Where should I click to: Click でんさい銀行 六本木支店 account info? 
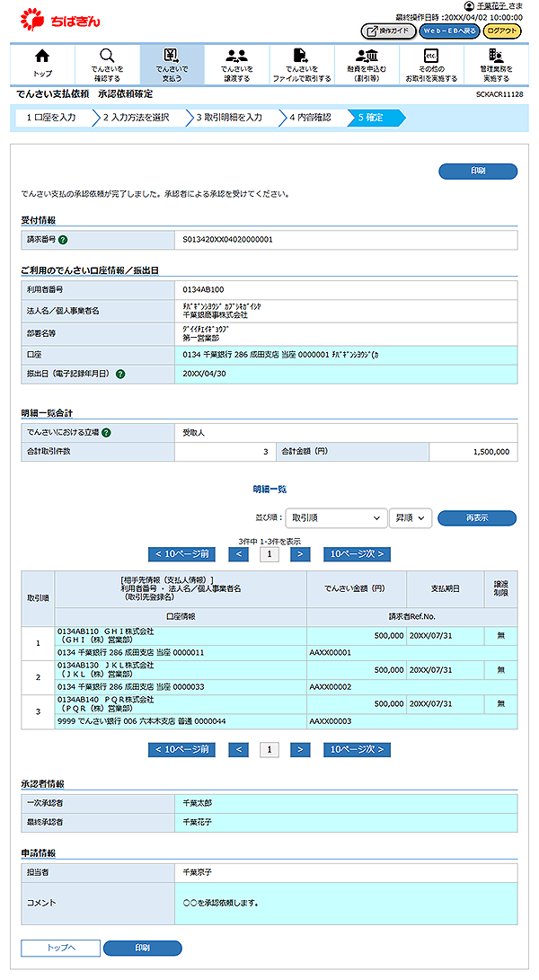point(142,721)
